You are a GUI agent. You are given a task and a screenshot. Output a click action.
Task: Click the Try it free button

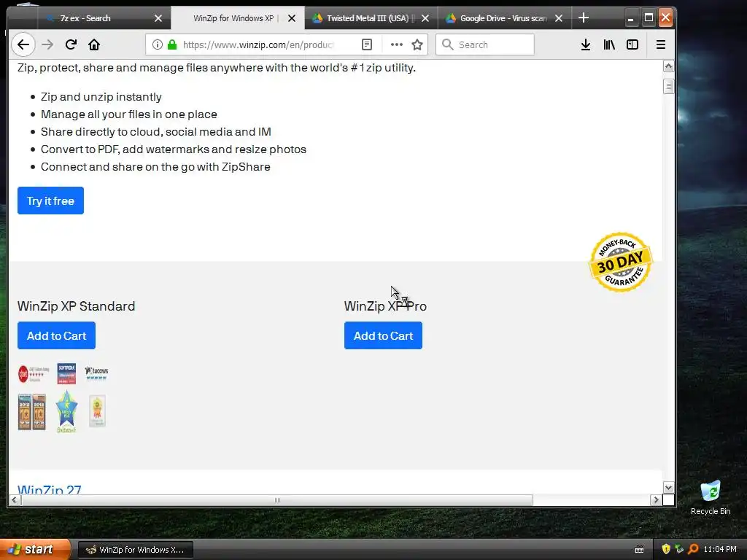50,201
